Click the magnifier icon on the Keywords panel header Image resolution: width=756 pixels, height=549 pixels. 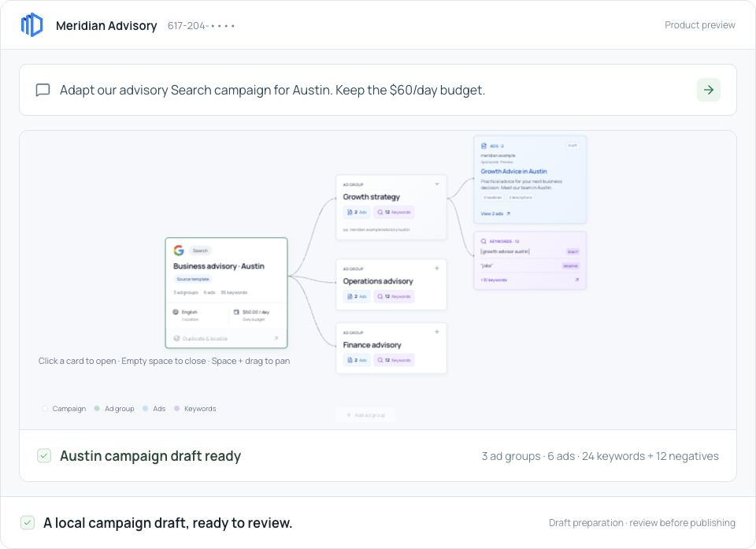click(x=484, y=241)
